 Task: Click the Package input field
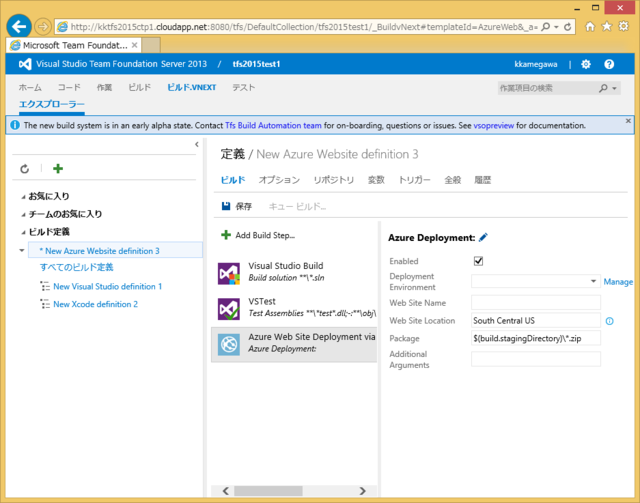[536, 338]
